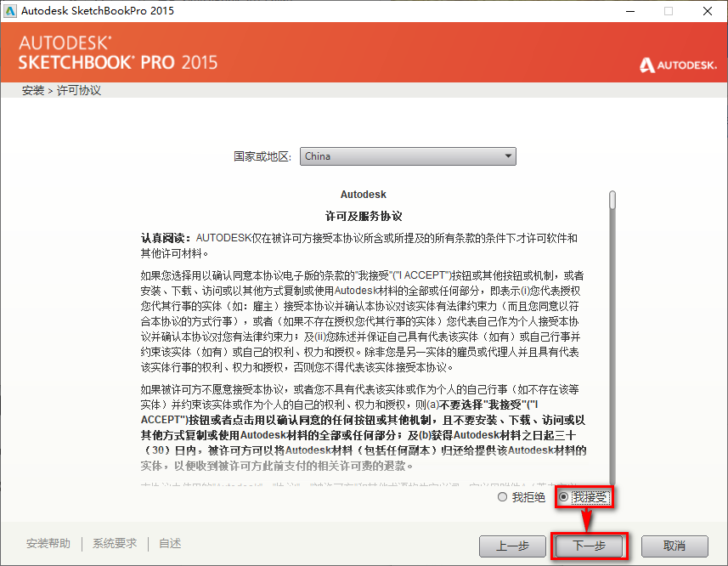Open the 自述 readme link
Image resolution: width=728 pixels, height=566 pixels.
coord(169,543)
